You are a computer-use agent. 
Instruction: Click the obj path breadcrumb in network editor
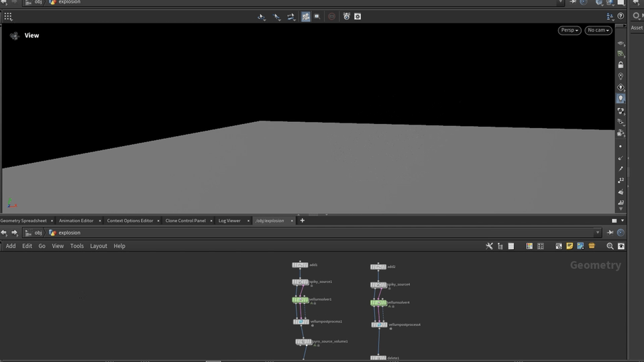click(x=38, y=233)
